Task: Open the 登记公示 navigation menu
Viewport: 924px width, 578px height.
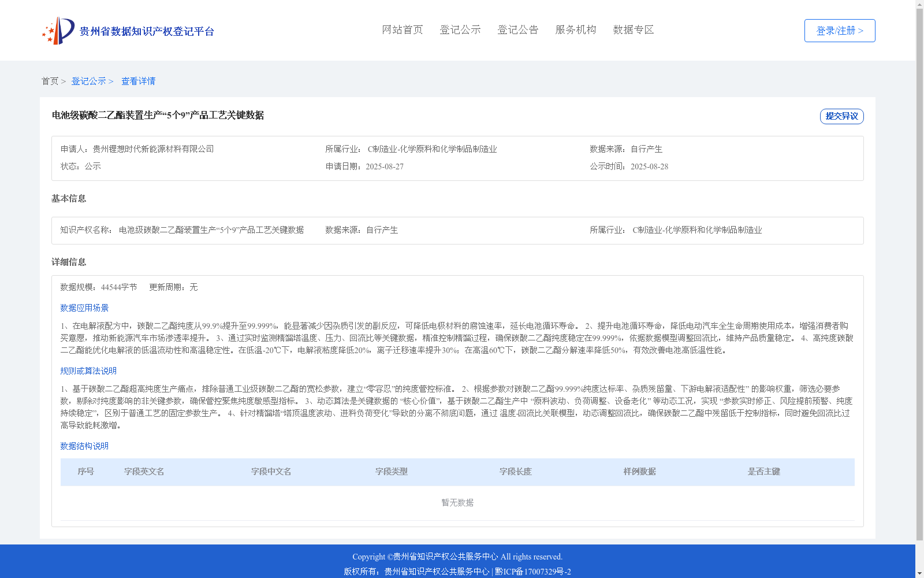Action: coord(460,29)
